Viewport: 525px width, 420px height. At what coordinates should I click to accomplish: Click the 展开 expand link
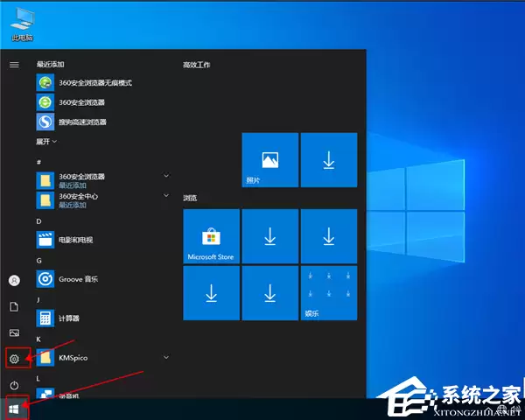pyautogui.click(x=46, y=142)
